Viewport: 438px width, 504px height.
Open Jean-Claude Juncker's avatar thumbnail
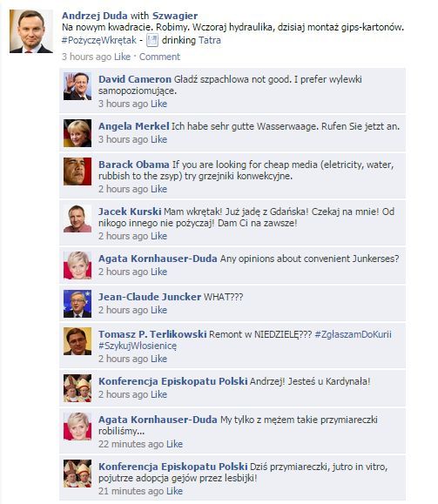[x=77, y=304]
